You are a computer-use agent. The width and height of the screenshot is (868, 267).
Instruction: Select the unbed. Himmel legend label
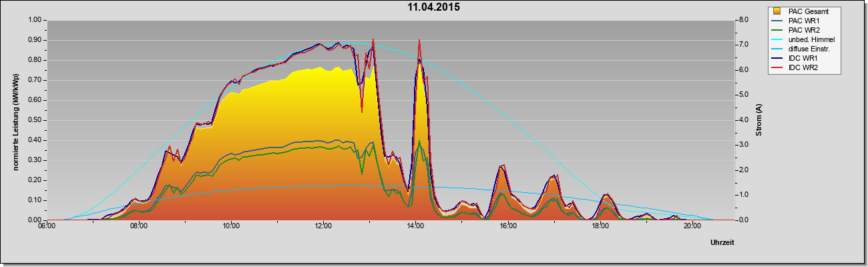coord(811,40)
